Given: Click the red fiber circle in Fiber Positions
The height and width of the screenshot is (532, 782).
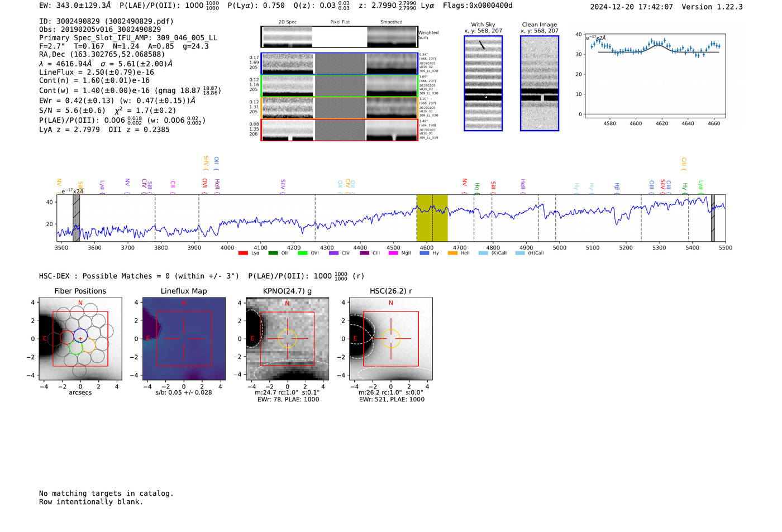Looking at the screenshot, I should [x=67, y=337].
